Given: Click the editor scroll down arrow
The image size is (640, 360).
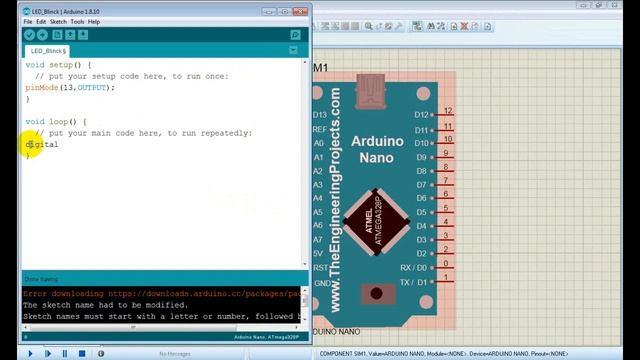Looking at the screenshot, I should (x=305, y=264).
